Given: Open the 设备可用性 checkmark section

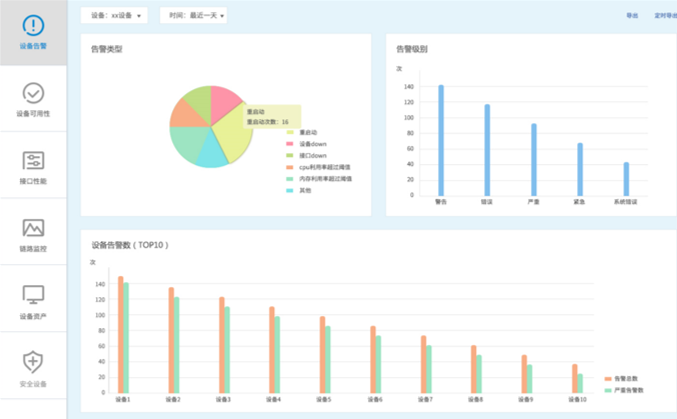Looking at the screenshot, I should [x=33, y=99].
